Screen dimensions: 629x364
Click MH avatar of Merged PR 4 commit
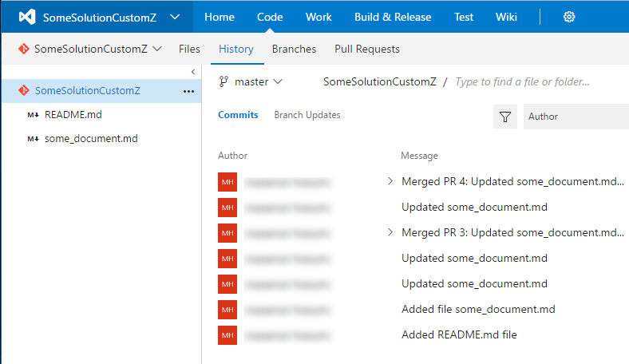pos(227,182)
